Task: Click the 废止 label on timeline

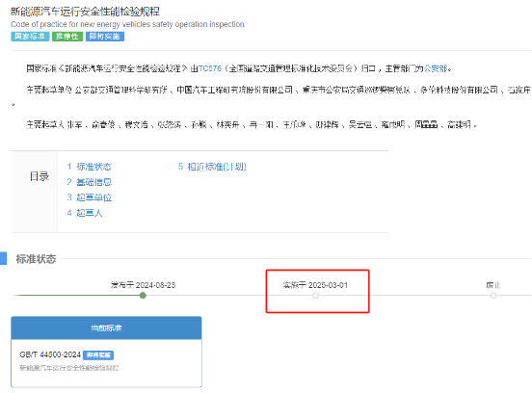Action: [x=493, y=285]
